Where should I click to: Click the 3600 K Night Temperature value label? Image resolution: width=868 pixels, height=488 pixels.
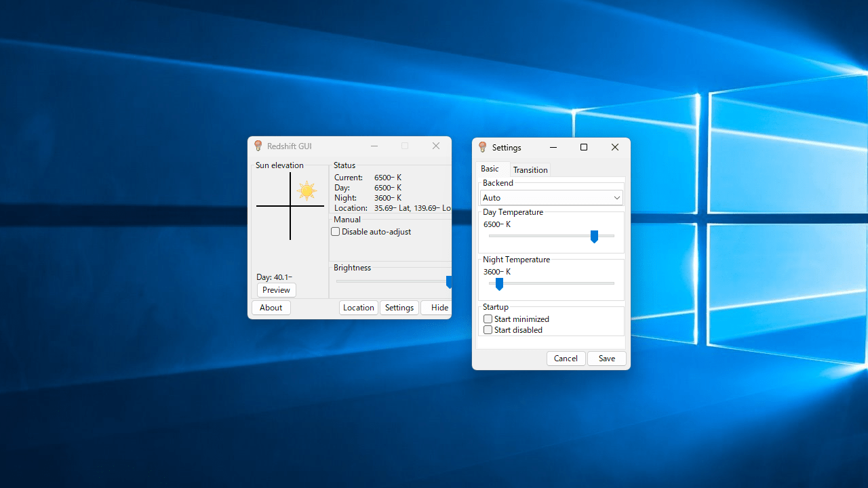(497, 272)
